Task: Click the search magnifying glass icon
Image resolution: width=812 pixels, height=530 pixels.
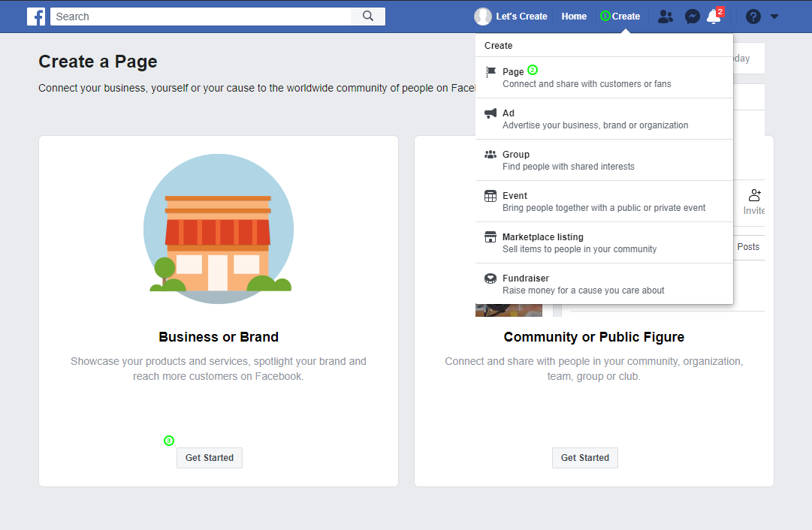Action: click(x=368, y=16)
